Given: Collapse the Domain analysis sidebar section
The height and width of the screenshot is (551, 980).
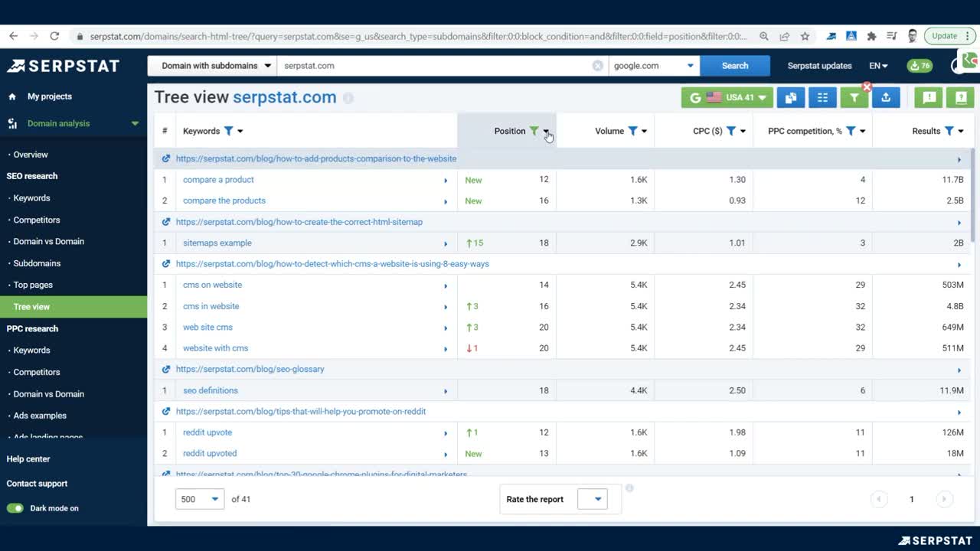Looking at the screenshot, I should [135, 123].
